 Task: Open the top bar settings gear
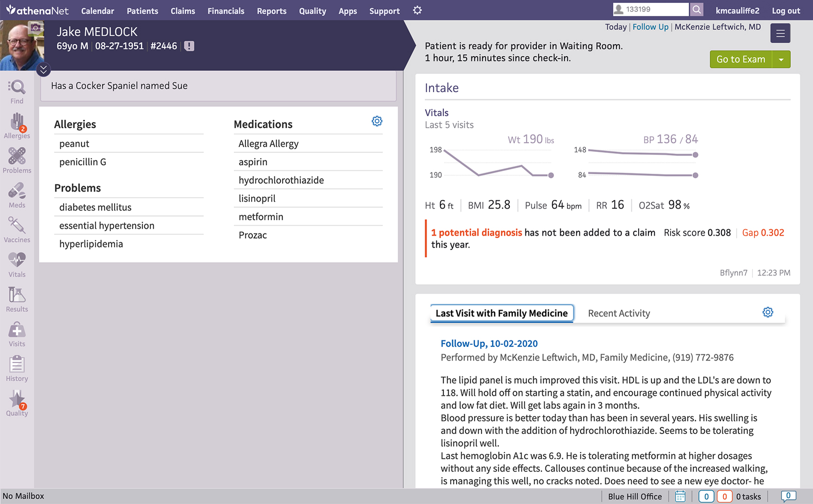click(x=417, y=10)
